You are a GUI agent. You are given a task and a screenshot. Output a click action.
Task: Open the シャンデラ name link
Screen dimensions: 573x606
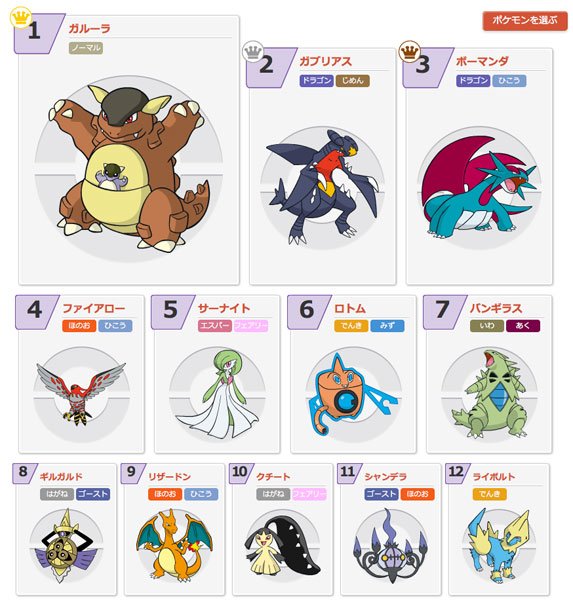coord(386,477)
